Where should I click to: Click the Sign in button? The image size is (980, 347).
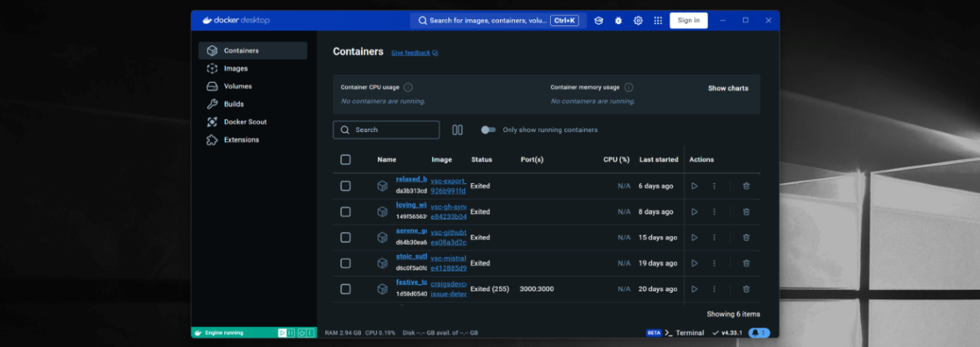tap(688, 21)
